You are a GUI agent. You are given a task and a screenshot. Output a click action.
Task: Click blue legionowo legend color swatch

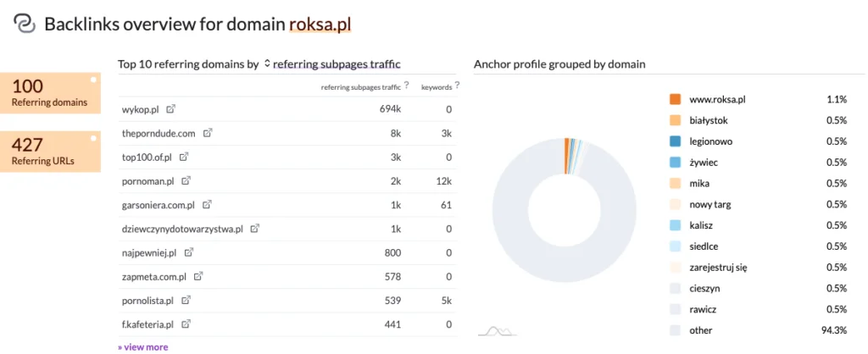click(x=675, y=141)
